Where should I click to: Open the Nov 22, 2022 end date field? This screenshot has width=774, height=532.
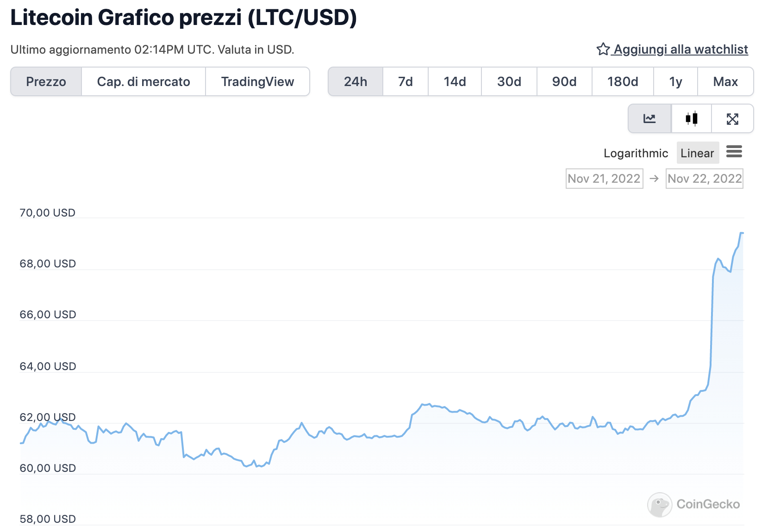tap(705, 179)
